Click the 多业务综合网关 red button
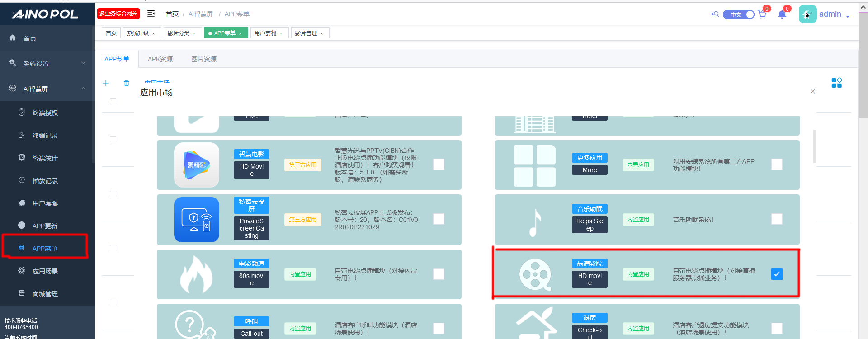Image resolution: width=868 pixels, height=339 pixels. click(118, 14)
